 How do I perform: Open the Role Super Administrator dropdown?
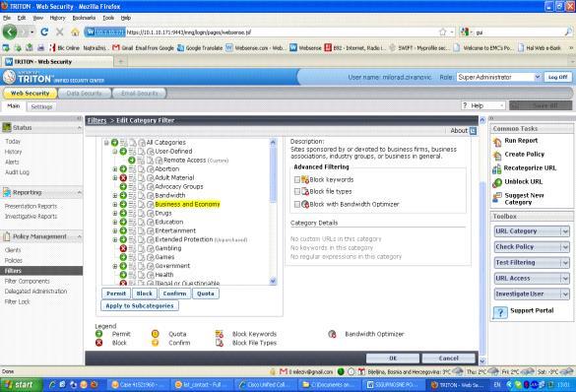point(498,77)
